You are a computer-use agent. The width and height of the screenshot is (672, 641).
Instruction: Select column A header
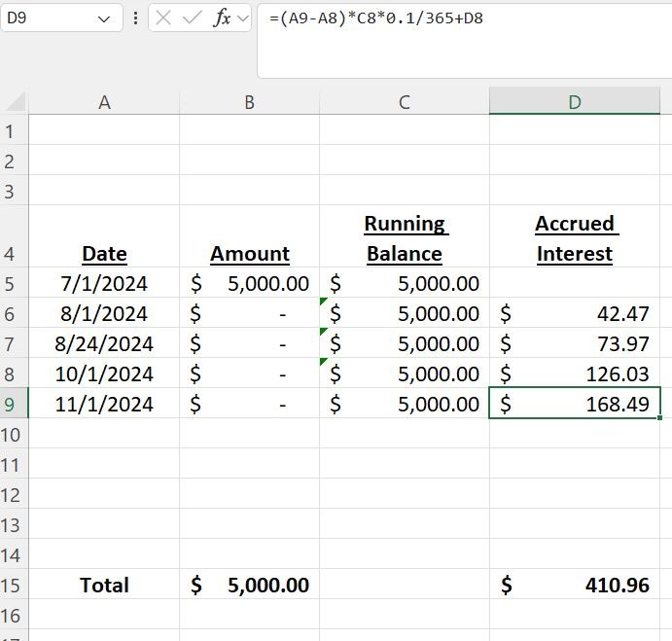(104, 102)
